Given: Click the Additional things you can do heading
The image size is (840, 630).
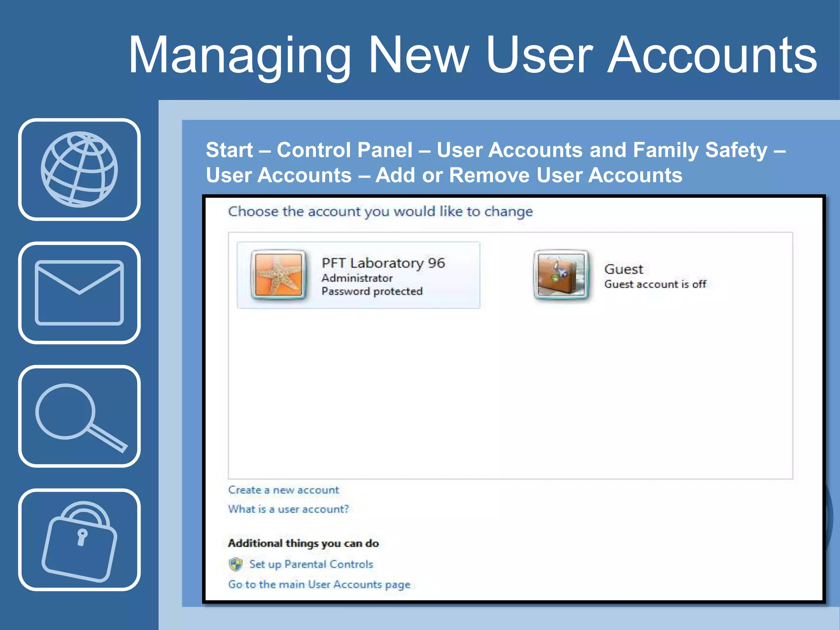Looking at the screenshot, I should click(x=303, y=543).
